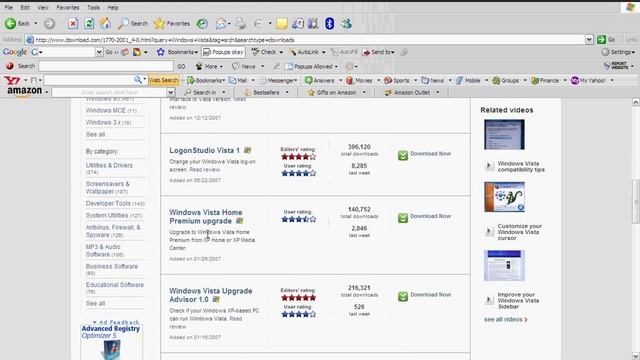640x360 pixels.
Task: Click the blue Bluetooth icon
Action: coord(329,24)
